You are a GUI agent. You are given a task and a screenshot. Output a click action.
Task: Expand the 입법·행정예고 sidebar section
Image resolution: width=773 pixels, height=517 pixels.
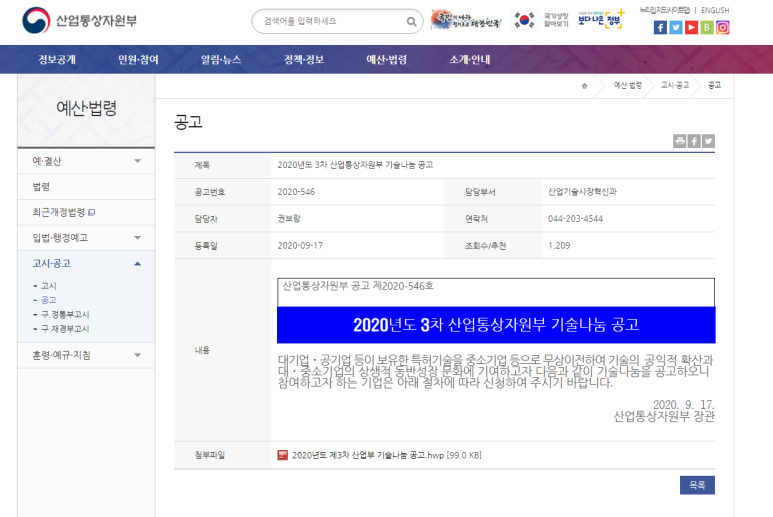coord(86,238)
